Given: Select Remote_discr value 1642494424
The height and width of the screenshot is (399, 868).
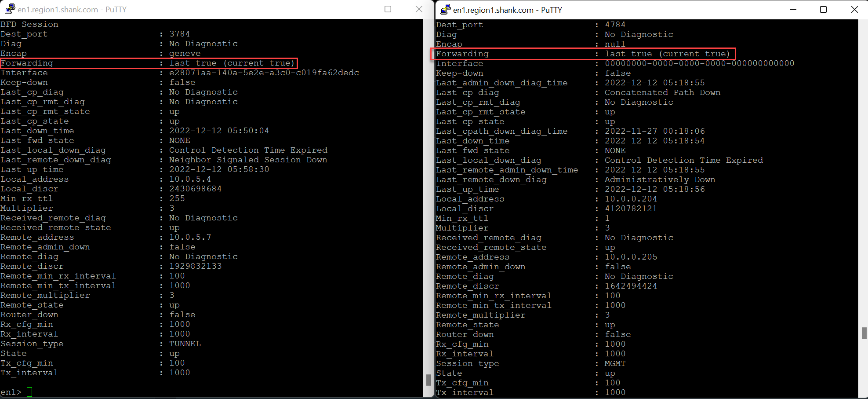Looking at the screenshot, I should 631,286.
